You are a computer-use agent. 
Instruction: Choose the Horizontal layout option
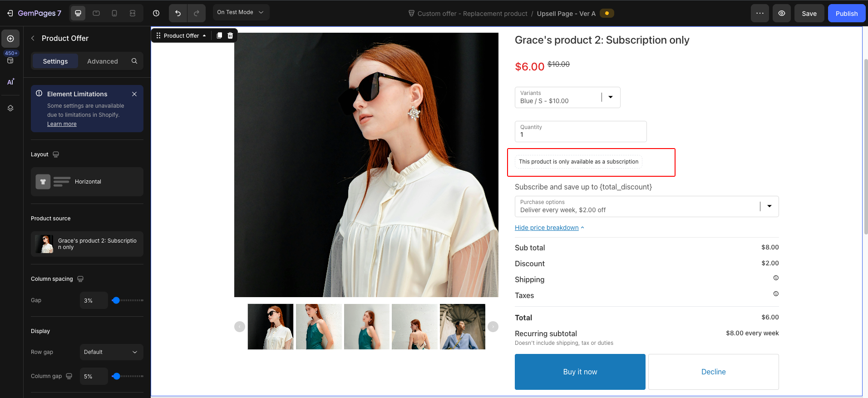tap(87, 182)
